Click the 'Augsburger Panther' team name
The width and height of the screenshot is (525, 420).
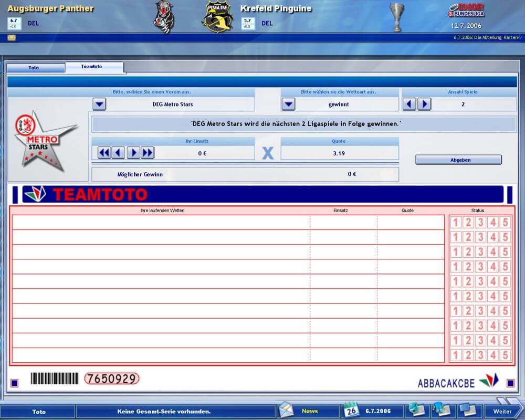(50, 9)
